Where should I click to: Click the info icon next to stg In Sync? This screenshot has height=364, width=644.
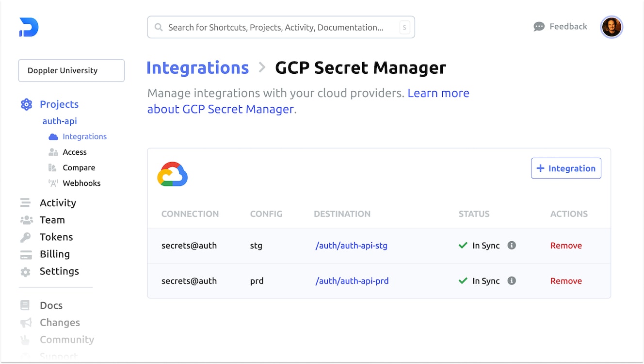point(511,245)
